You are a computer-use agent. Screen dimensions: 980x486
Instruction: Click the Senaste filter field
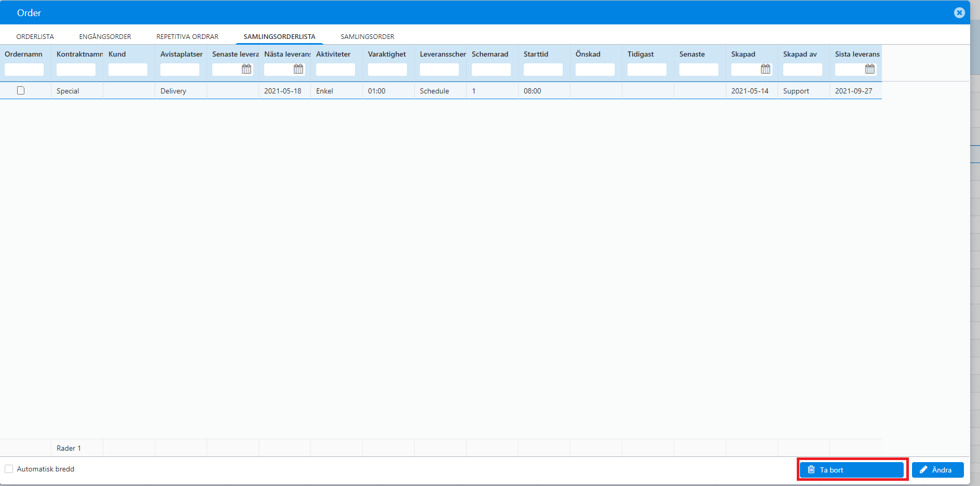tap(699, 70)
